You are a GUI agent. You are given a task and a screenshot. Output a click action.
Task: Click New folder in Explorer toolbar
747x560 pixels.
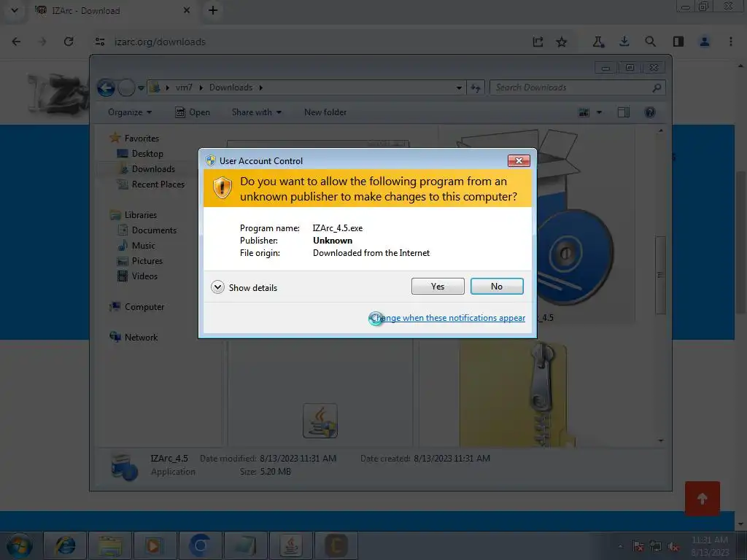(x=325, y=112)
